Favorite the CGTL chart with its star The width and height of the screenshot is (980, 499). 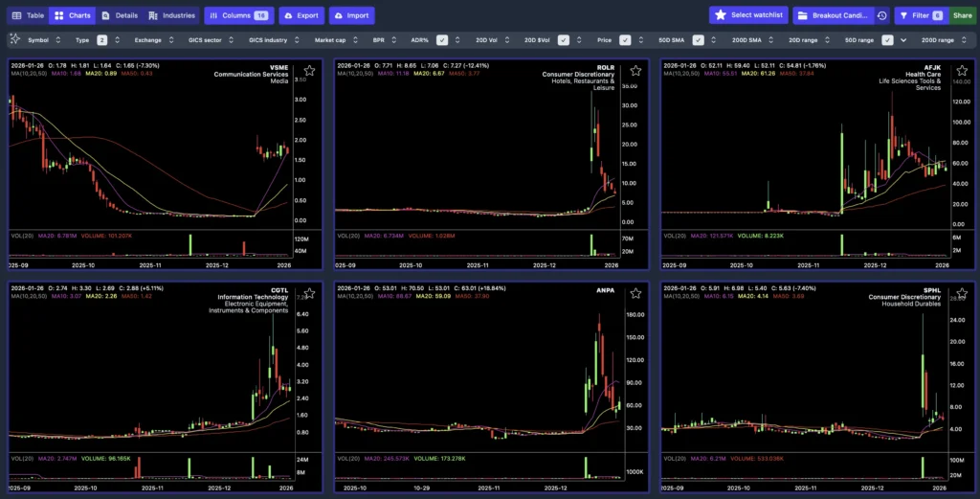coord(309,292)
